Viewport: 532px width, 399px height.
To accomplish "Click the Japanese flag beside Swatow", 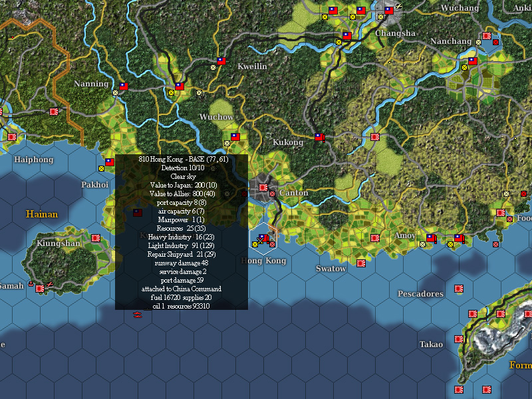I will 360,263.
